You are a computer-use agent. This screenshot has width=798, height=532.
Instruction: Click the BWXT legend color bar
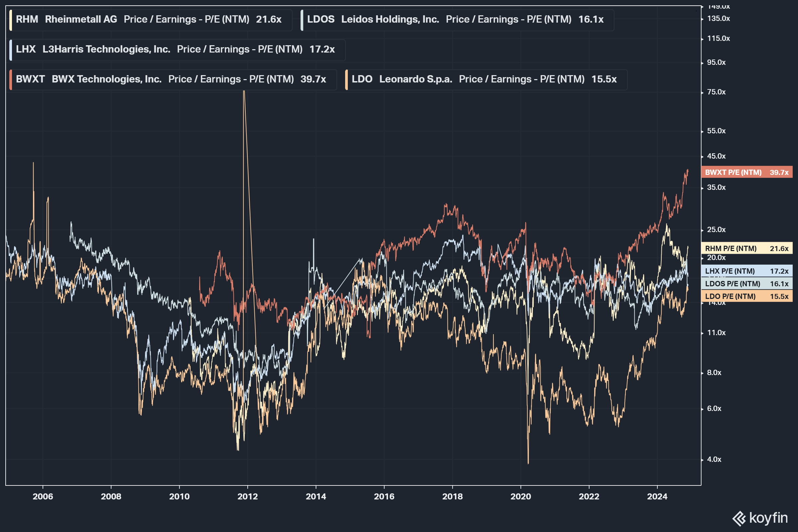pos(11,80)
